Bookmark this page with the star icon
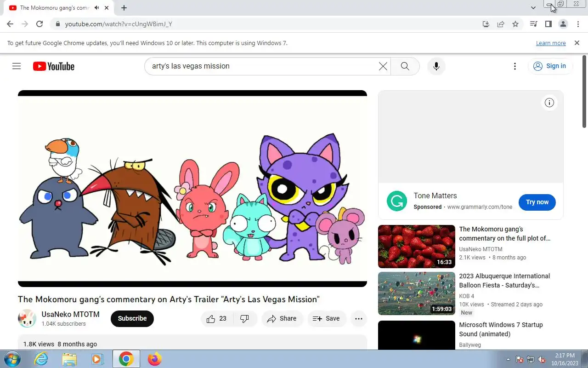 (515, 24)
